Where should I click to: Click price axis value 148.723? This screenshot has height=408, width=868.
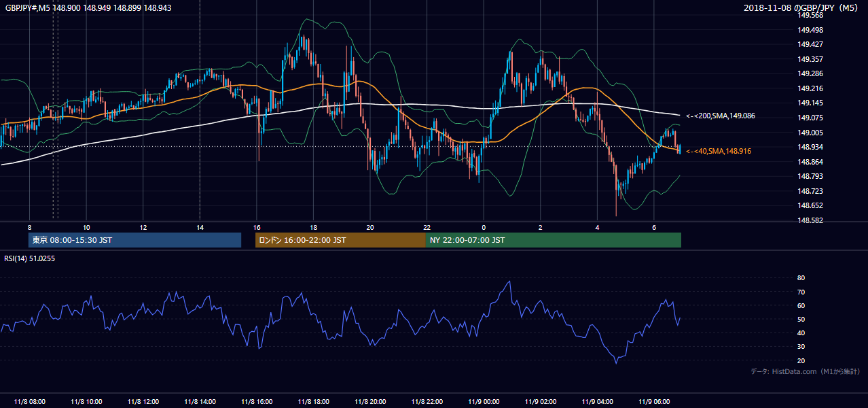811,191
